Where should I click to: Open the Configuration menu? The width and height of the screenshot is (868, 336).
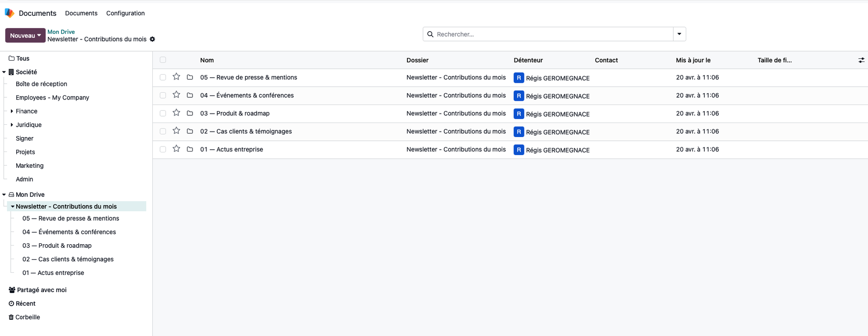point(125,13)
